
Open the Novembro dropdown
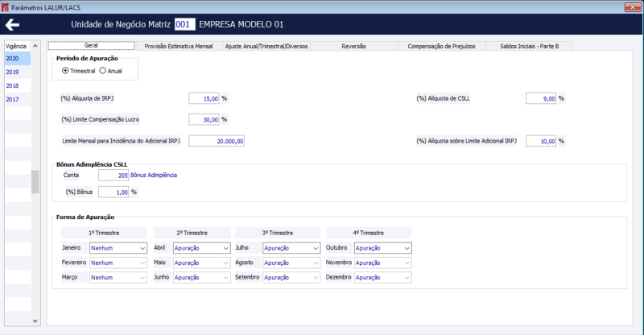point(383,263)
